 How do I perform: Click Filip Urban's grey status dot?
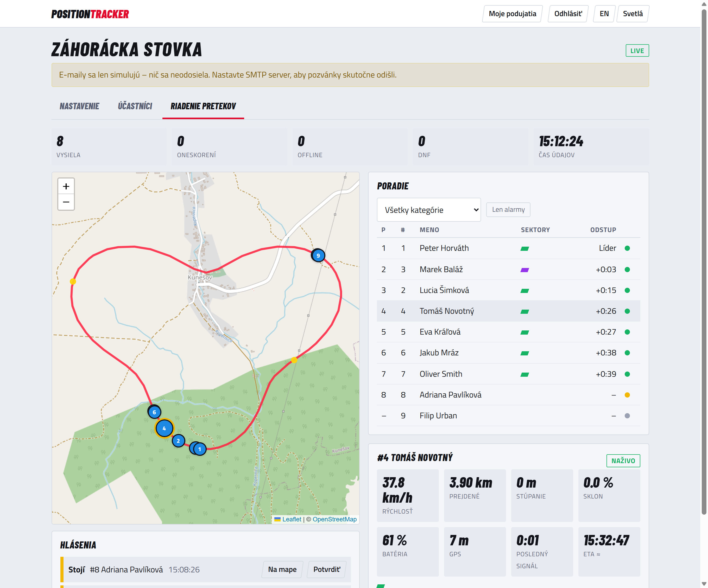pos(627,416)
